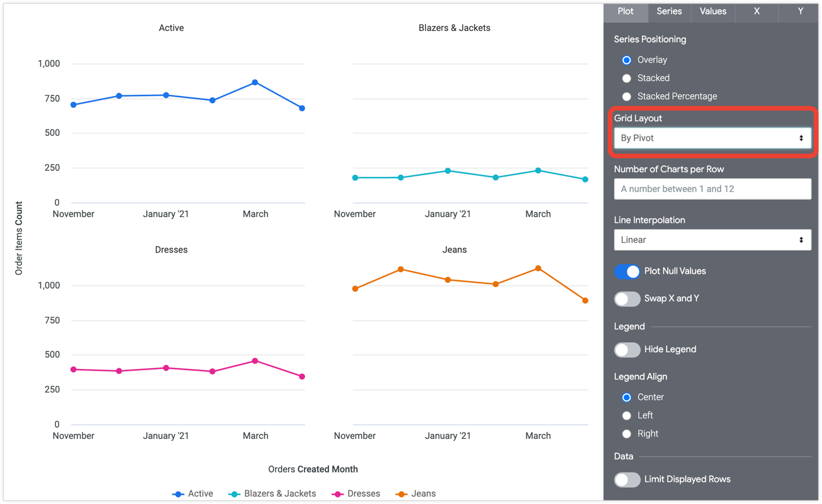This screenshot has height=504, width=822.
Task: Click the Number of Charts per Row field
Action: [x=712, y=189]
